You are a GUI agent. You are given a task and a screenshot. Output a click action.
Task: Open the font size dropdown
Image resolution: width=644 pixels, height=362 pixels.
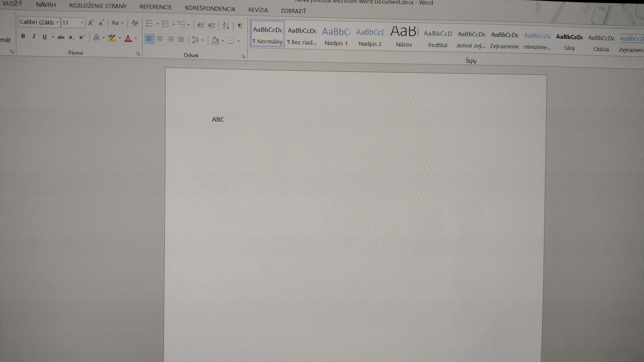point(82,23)
